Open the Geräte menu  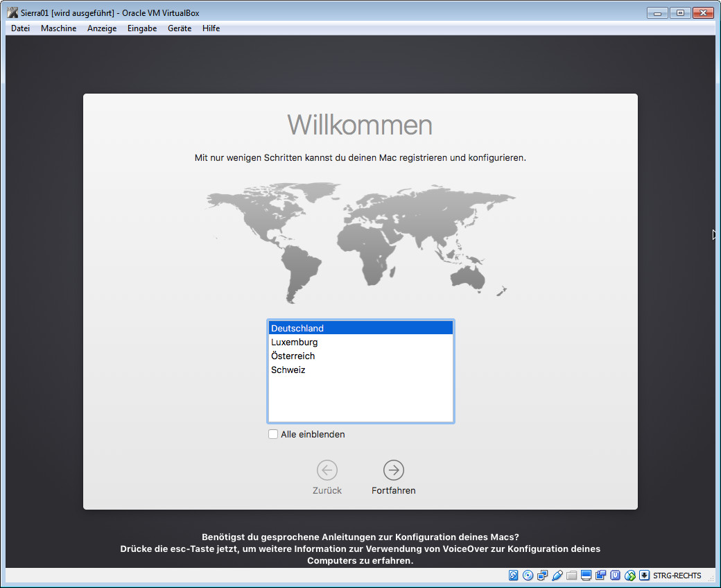tap(180, 28)
